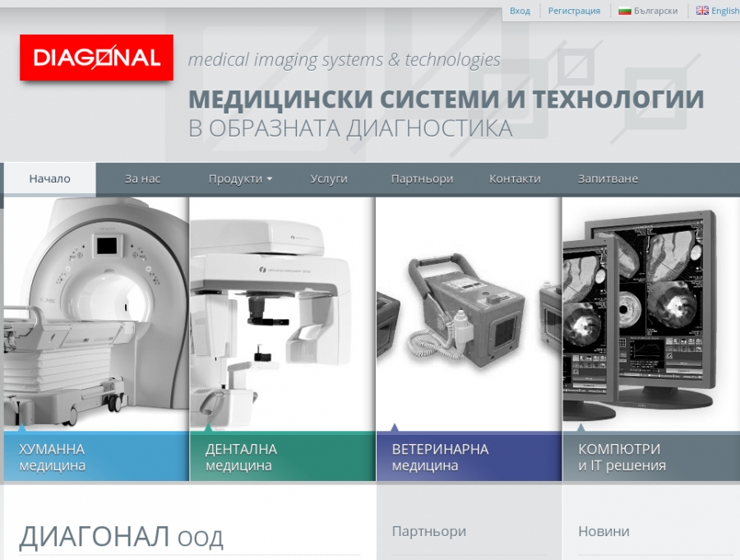Click the arrow next to Продукти
The width and height of the screenshot is (740, 560).
point(269,179)
